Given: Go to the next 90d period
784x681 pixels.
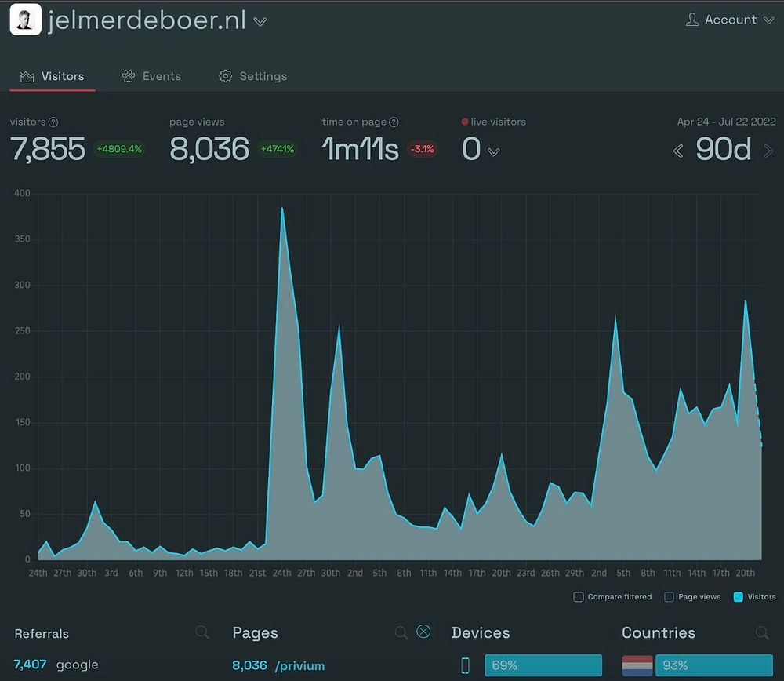Looking at the screenshot, I should point(769,151).
